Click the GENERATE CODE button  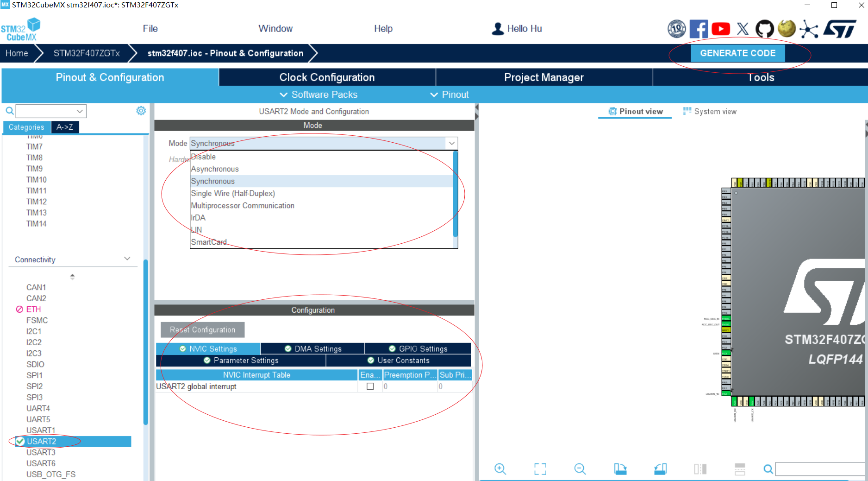tap(738, 53)
